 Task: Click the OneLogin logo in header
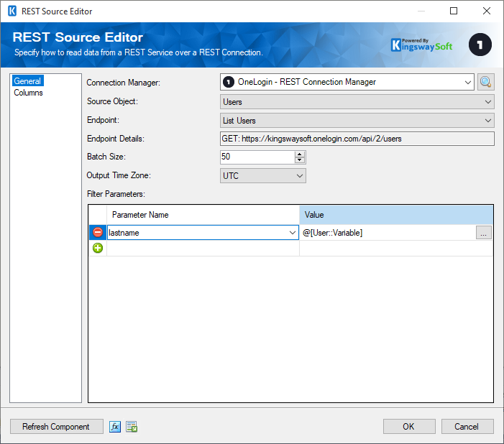[480, 45]
